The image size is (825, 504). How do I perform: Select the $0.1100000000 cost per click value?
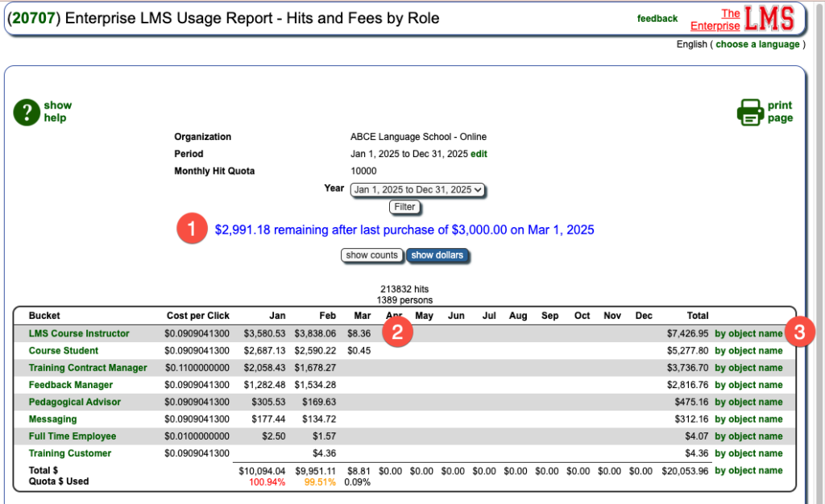(197, 368)
